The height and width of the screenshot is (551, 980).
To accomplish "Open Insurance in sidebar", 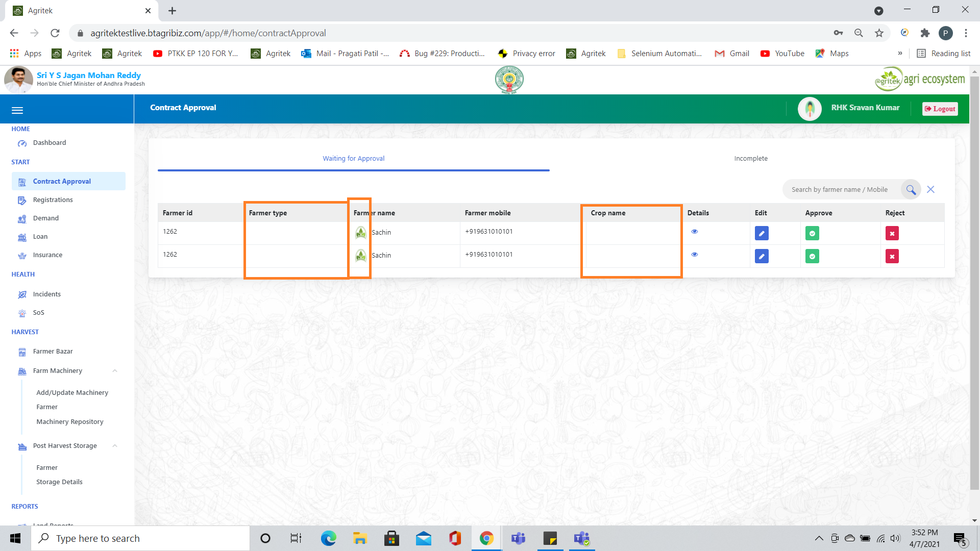I will pos(47,255).
